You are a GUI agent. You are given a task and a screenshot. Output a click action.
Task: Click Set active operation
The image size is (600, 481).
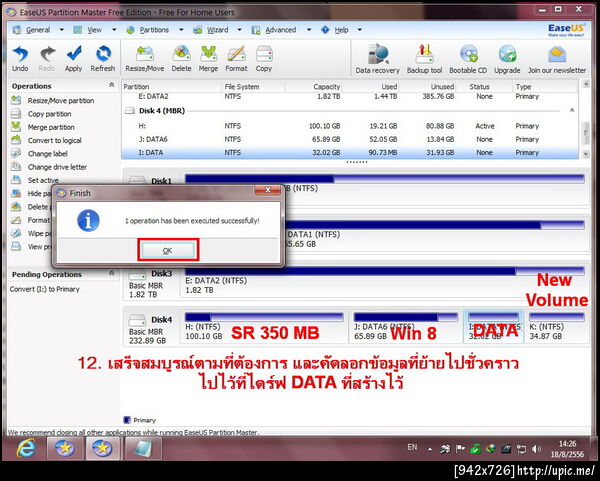click(x=43, y=180)
